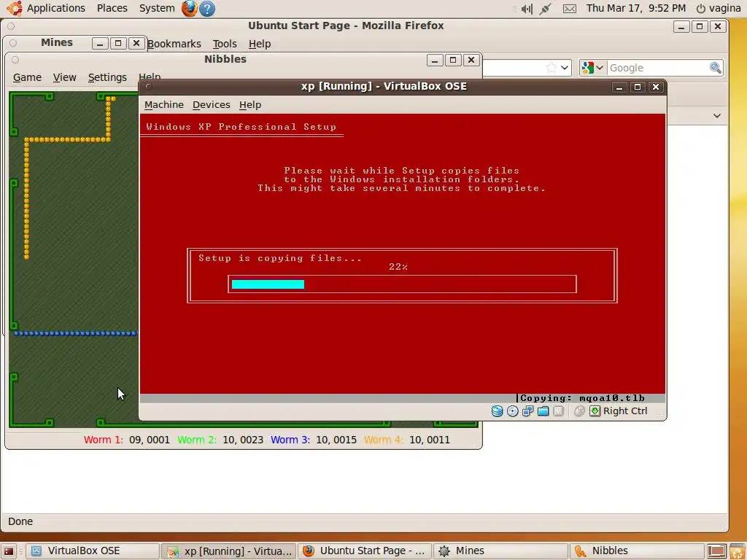The image size is (747, 560).
Task: Open VirtualBox window menu circle button
Action: [x=148, y=87]
